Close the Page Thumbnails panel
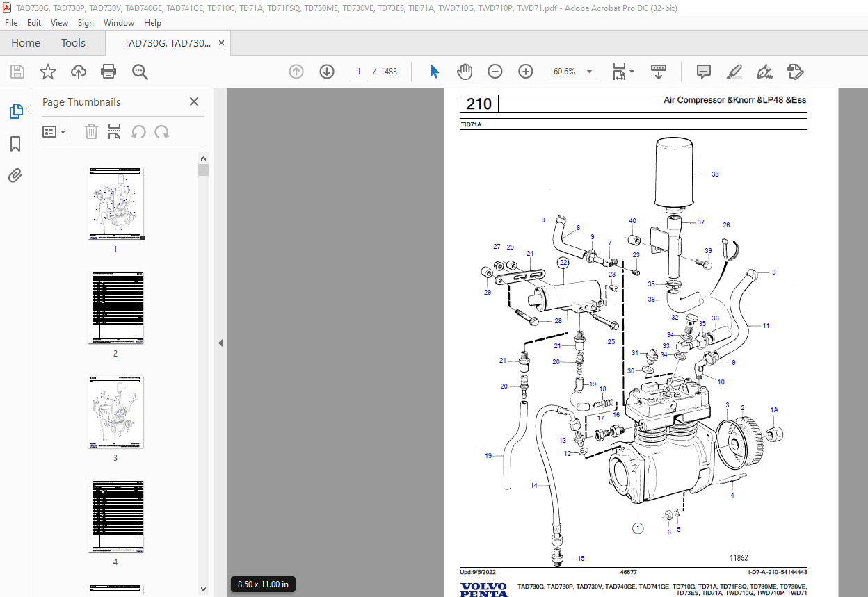This screenshot has height=597, width=868. (x=194, y=101)
